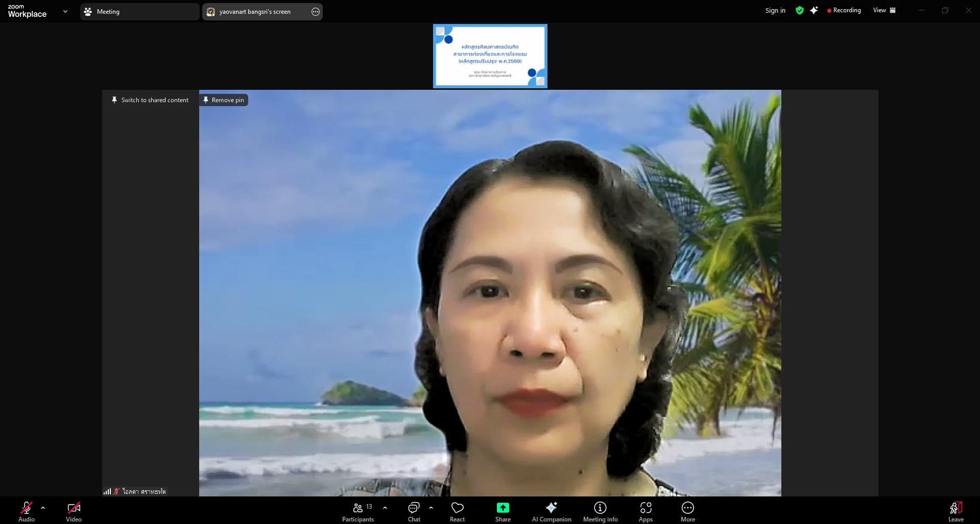
Task: Open the AI Companion panel
Action: coord(551,512)
